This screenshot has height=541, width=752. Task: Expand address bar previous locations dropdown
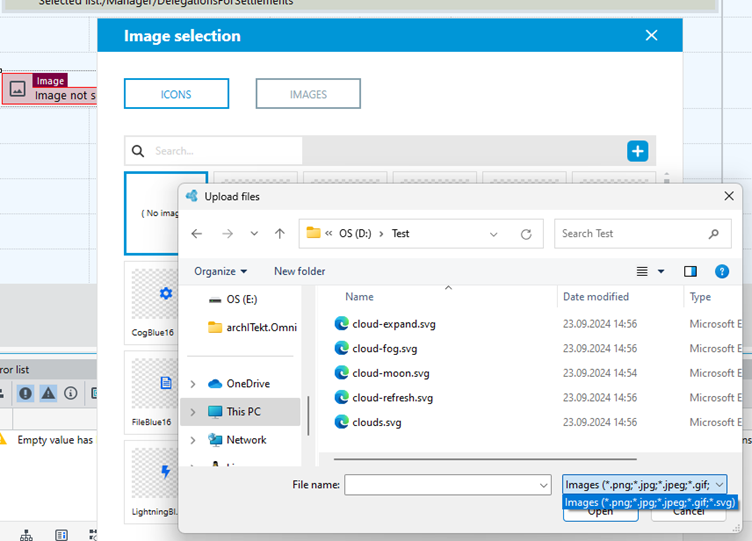pos(494,234)
